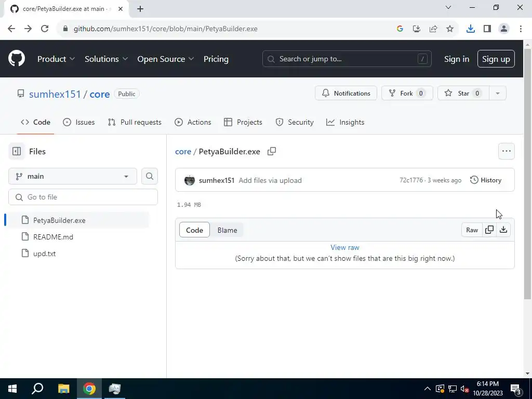Image resolution: width=532 pixels, height=399 pixels.
Task: Open the core repository link in header
Action: [x=100, y=94]
